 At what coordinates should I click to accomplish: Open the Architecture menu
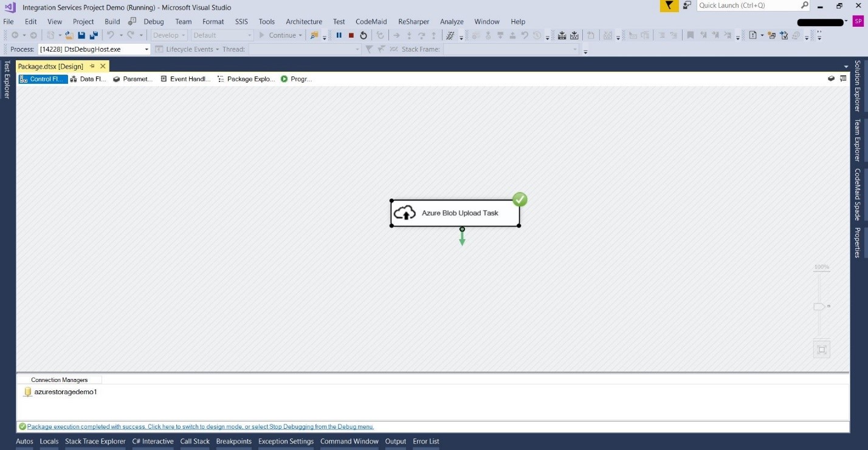[304, 21]
